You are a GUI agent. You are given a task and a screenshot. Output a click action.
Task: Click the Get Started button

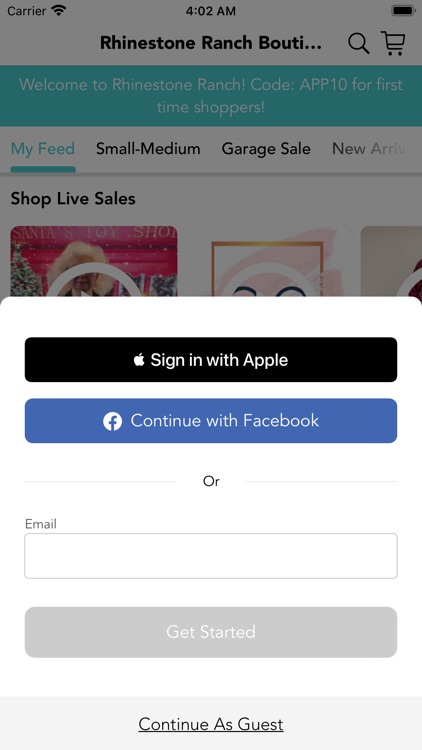coord(211,632)
